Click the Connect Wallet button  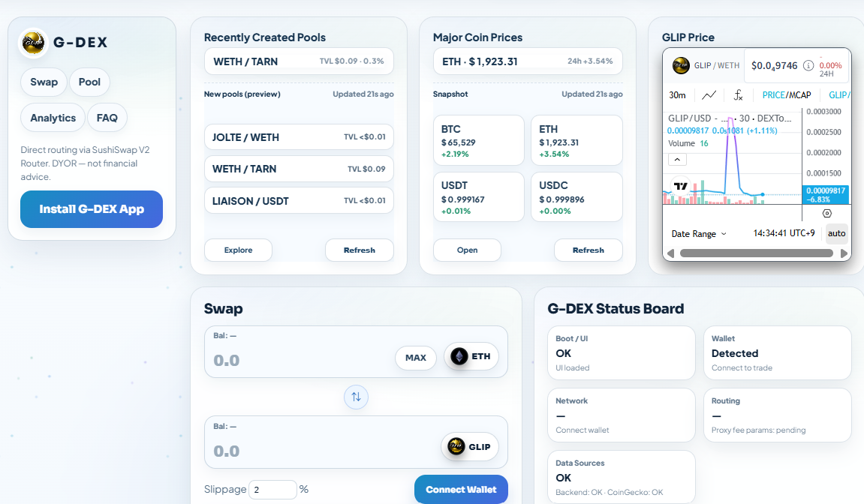pos(461,489)
